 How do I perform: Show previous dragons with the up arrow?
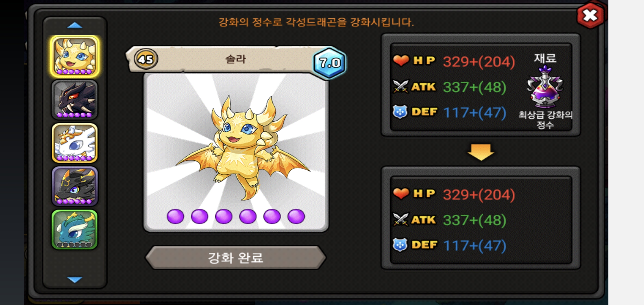(x=75, y=26)
